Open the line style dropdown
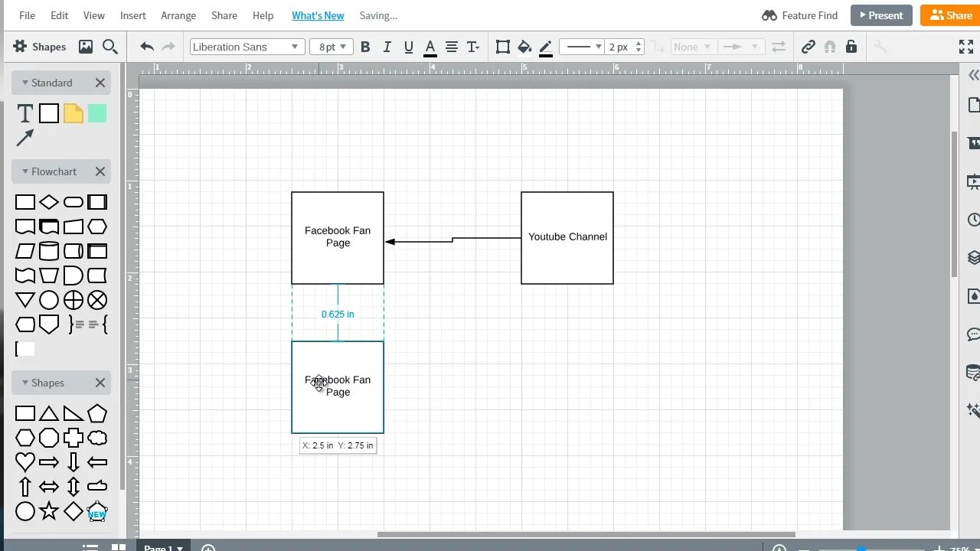 [x=581, y=47]
